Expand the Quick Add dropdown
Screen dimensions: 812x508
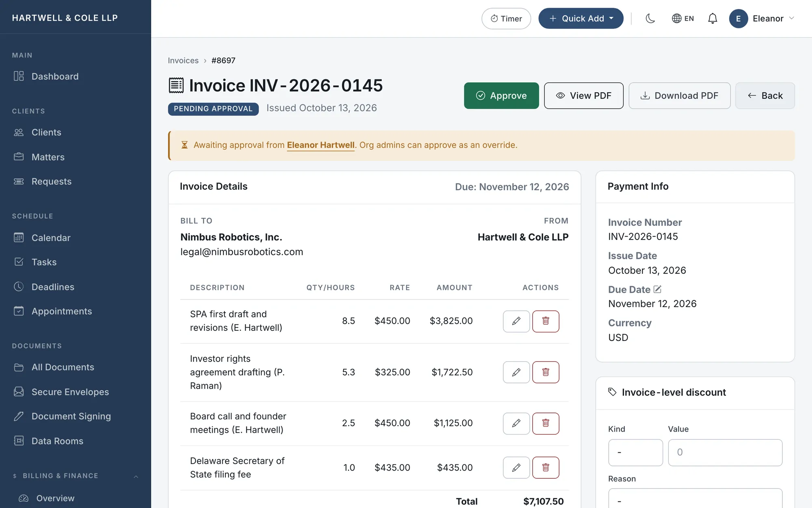(x=581, y=18)
